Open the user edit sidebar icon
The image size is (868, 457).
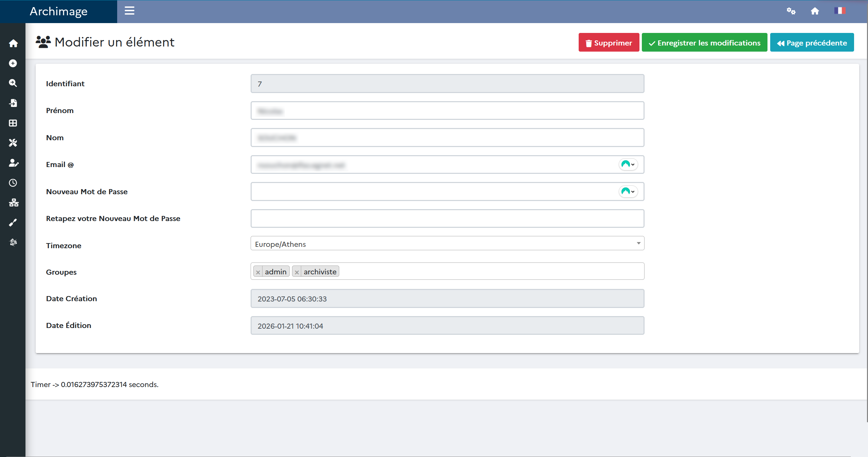(13, 163)
